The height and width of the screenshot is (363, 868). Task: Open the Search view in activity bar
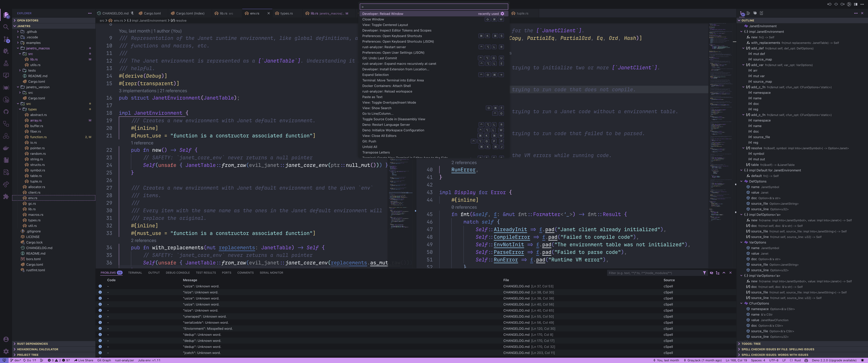(x=6, y=27)
